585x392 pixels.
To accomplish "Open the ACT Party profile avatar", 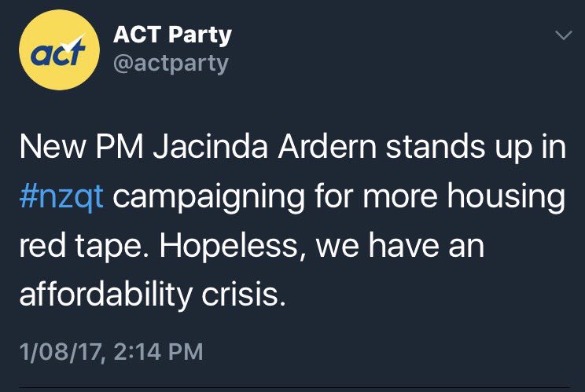I will tap(59, 50).
